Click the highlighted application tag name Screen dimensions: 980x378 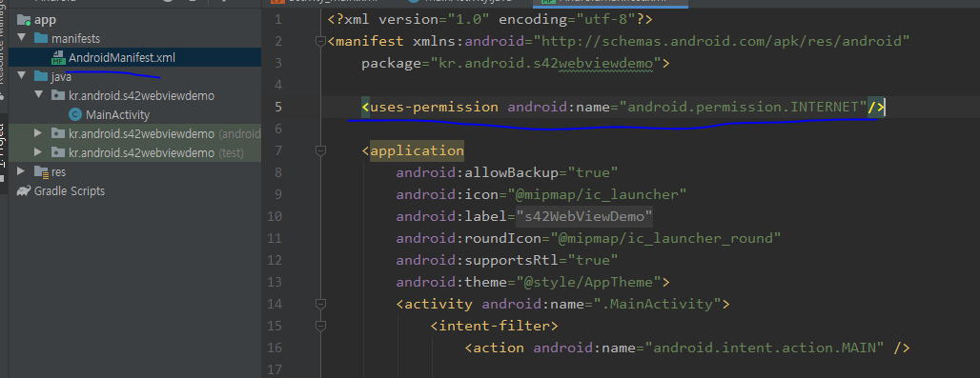coord(417,151)
